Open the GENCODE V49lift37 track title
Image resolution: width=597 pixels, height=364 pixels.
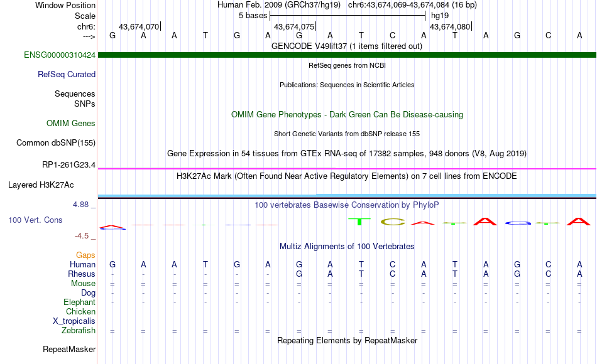pyautogui.click(x=347, y=46)
